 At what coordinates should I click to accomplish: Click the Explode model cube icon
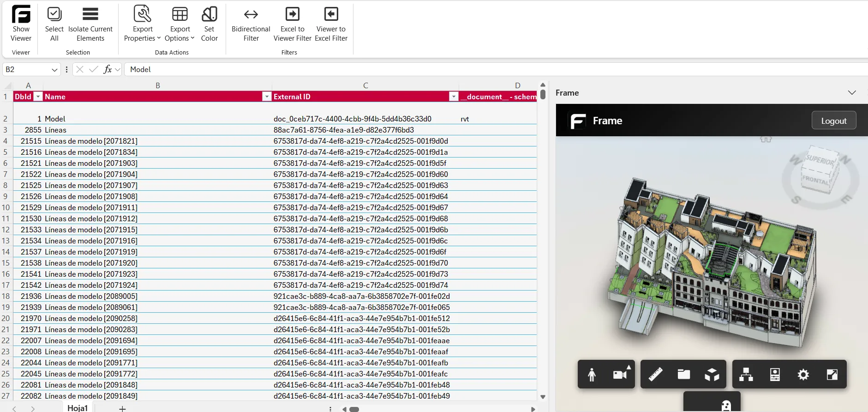712,375
